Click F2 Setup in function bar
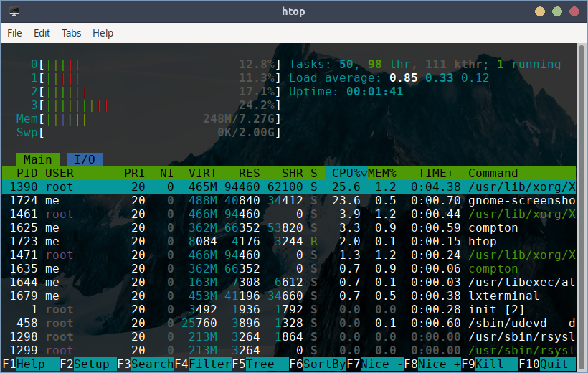 click(x=88, y=364)
